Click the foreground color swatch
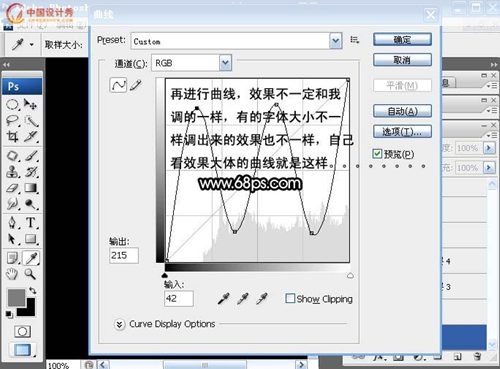The height and width of the screenshot is (369, 500). [x=16, y=297]
